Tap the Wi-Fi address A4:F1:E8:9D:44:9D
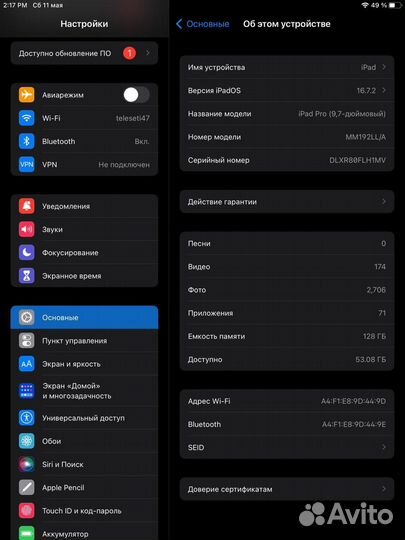Viewport: 405px width, 540px height. point(353,401)
